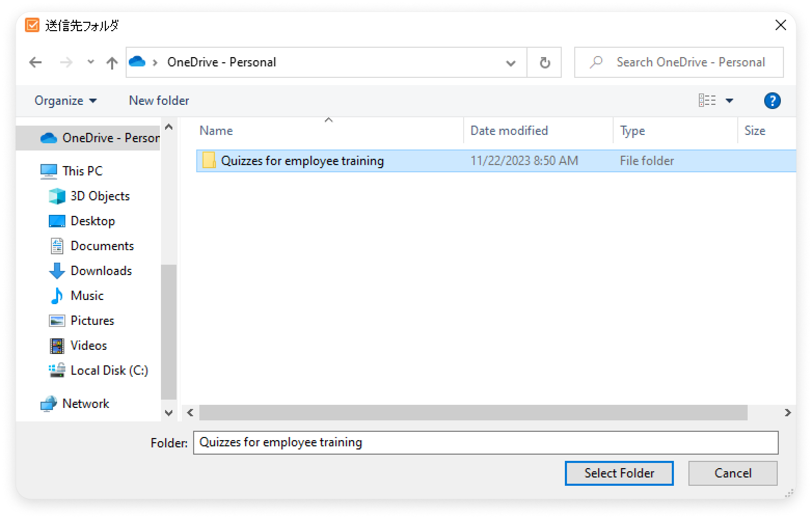Cancel the folder selection dialog

pos(733,473)
